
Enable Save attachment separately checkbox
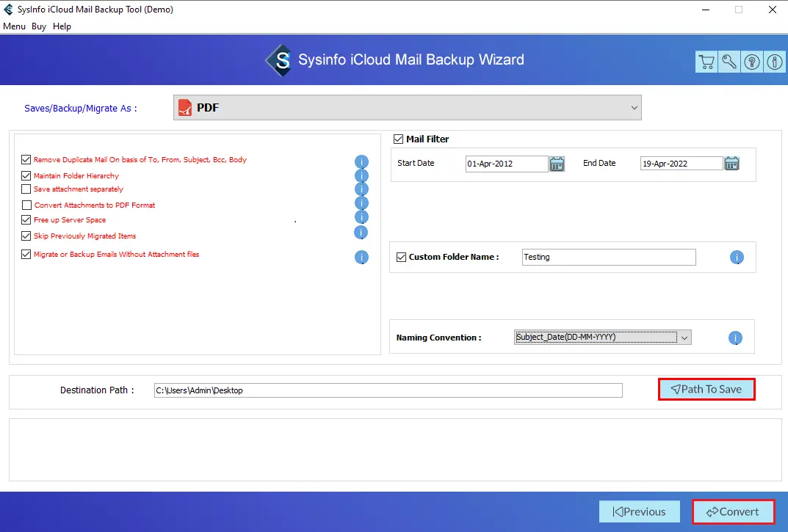[x=26, y=189]
